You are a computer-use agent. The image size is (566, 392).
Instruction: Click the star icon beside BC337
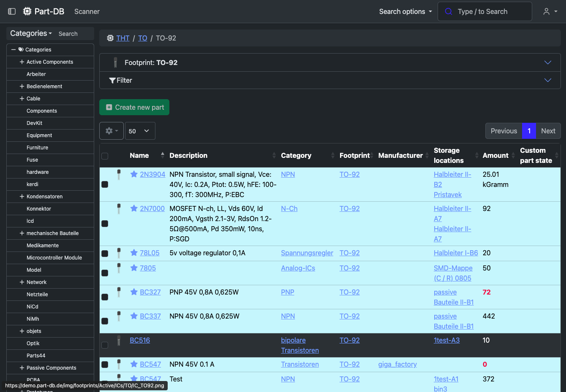click(134, 316)
